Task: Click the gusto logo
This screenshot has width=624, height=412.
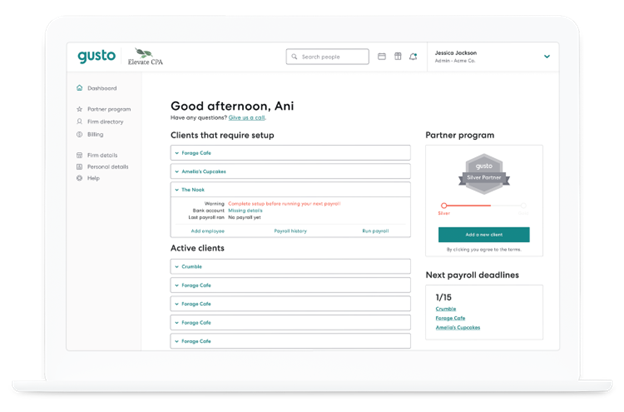Action: click(x=96, y=56)
